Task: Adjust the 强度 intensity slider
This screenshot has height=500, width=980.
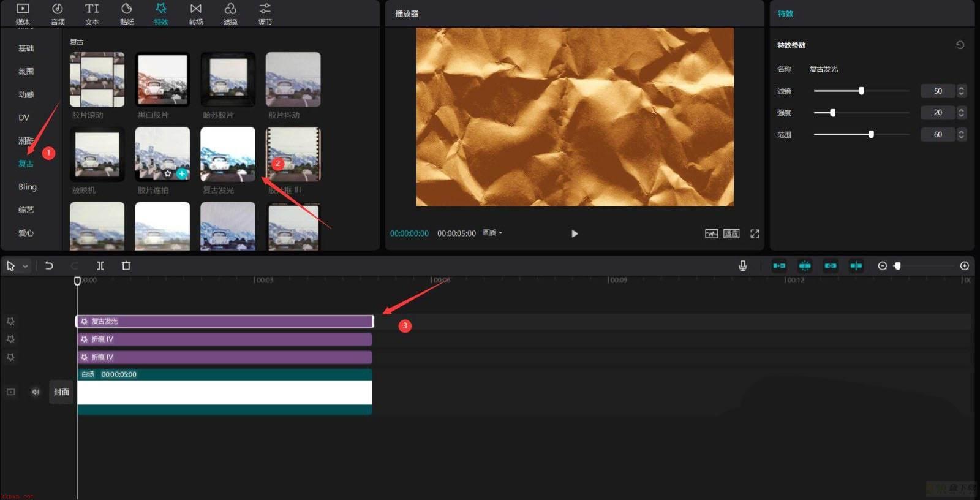Action: [832, 113]
